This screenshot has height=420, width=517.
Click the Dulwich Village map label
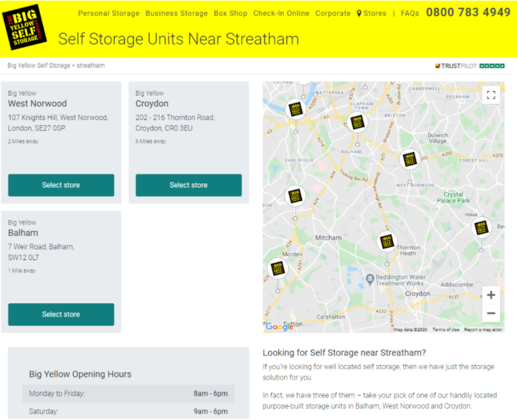click(x=437, y=138)
